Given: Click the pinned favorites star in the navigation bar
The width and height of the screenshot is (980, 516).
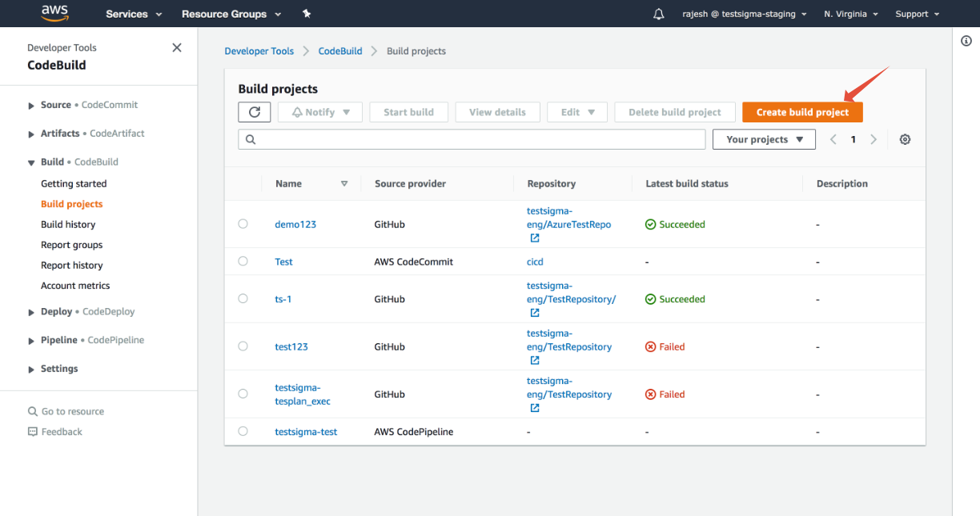Looking at the screenshot, I should point(307,14).
